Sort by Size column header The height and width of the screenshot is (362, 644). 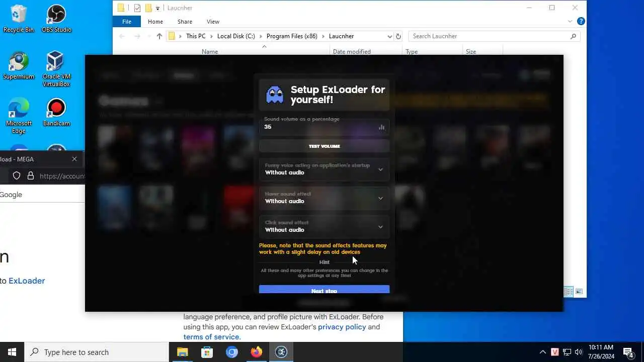pos(471,51)
